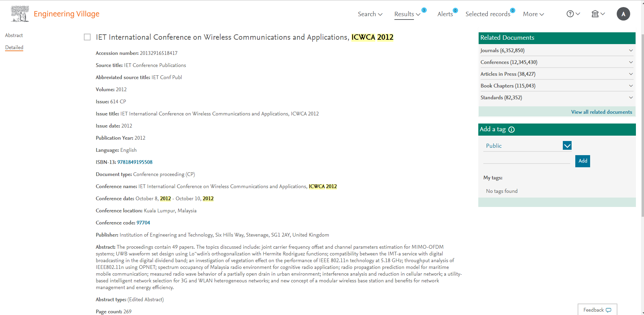Click the record title IET International Conference

tap(245, 37)
